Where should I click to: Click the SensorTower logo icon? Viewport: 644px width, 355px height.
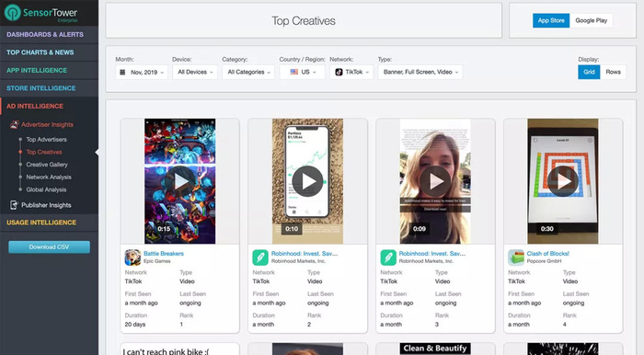[12, 12]
